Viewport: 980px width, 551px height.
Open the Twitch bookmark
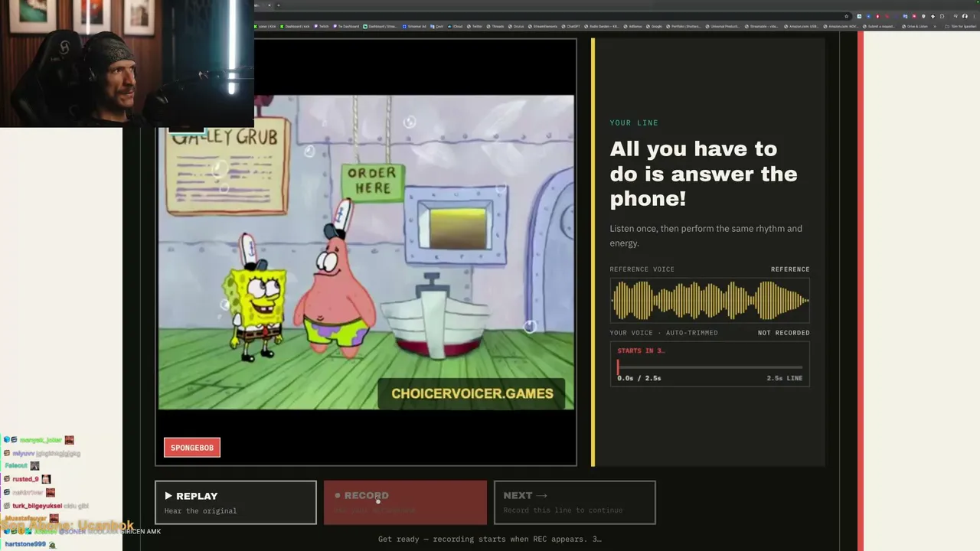tap(322, 27)
